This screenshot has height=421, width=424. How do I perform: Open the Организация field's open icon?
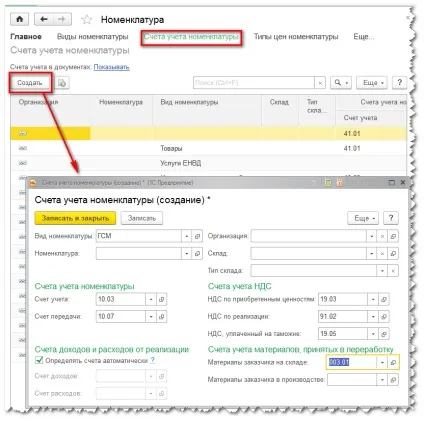[x=393, y=236]
